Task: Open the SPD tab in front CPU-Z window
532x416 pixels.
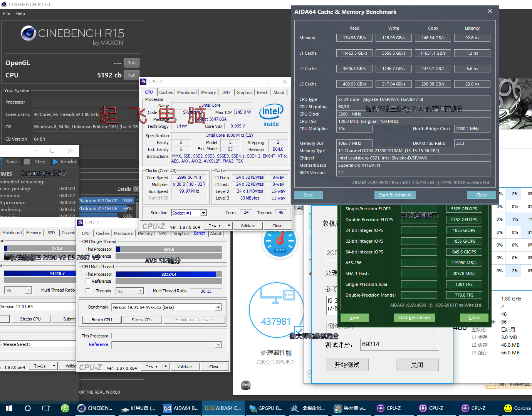Action: tap(226, 92)
